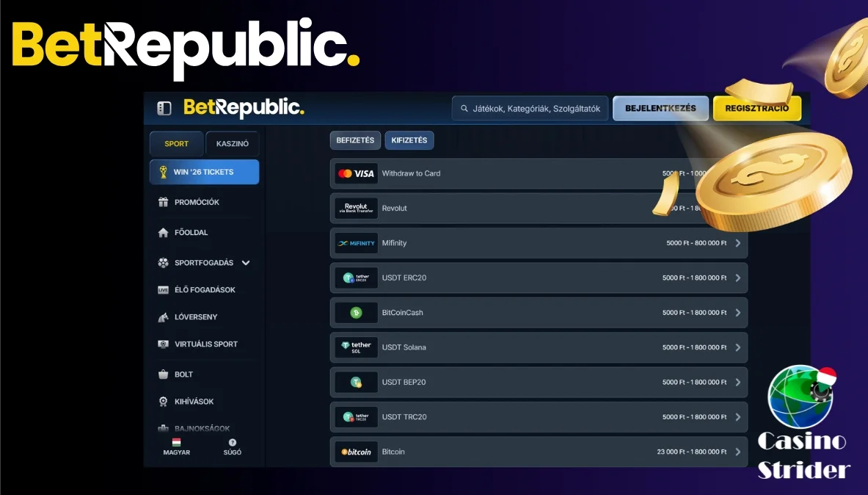868x495 pixels.
Task: Open the BetRepublic logo home link
Action: click(244, 107)
